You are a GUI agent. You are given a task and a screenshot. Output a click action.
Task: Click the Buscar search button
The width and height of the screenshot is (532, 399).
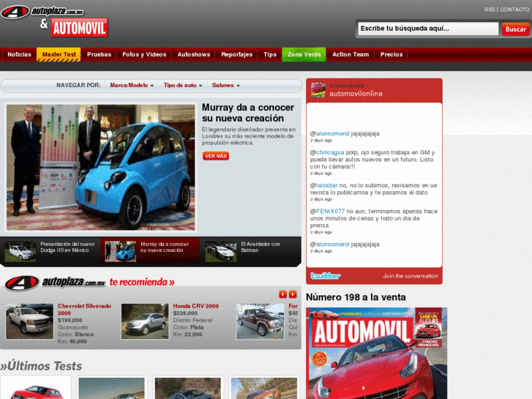tap(515, 29)
